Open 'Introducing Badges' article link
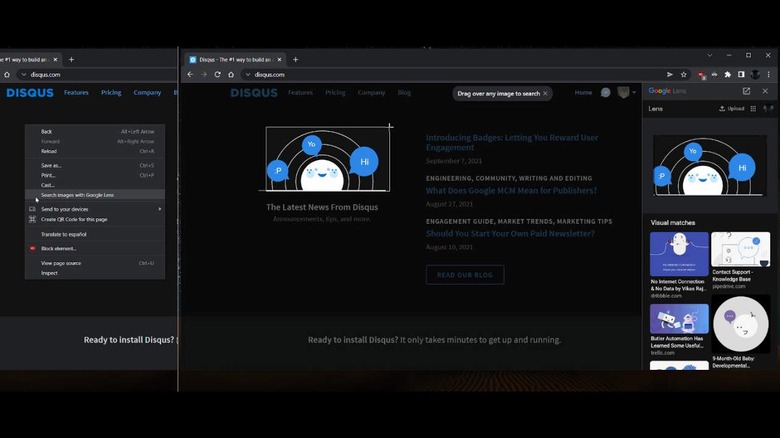This screenshot has height=438, width=780. [x=512, y=142]
